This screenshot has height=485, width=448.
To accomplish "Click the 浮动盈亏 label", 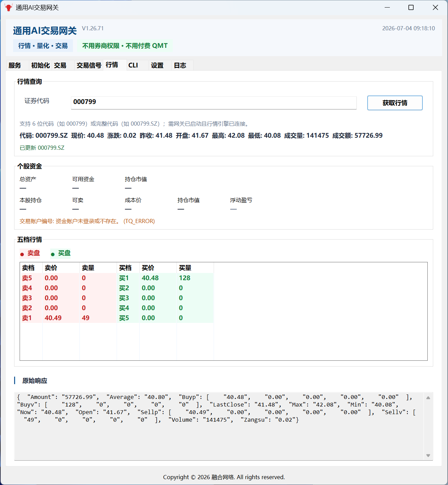I will [241, 200].
